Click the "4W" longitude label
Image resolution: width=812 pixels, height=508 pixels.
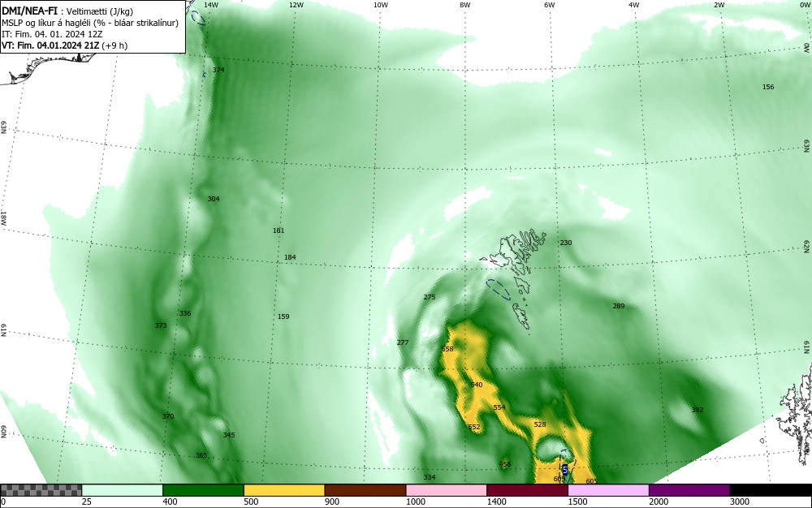[x=634, y=5]
